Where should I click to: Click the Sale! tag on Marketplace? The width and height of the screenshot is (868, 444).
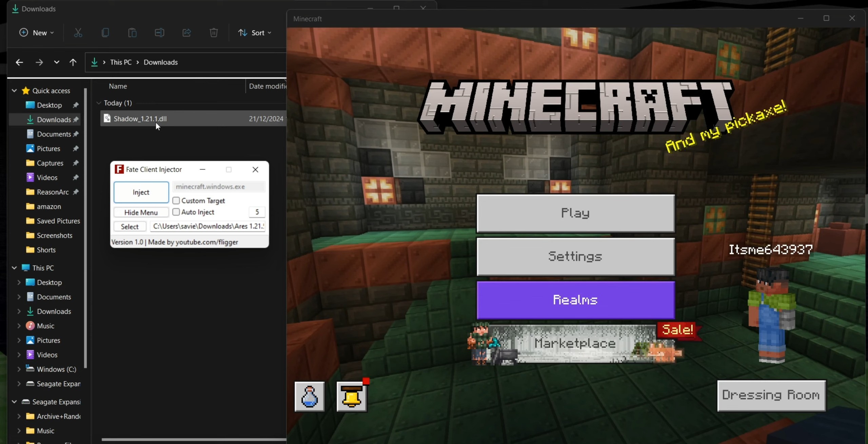[x=677, y=330]
